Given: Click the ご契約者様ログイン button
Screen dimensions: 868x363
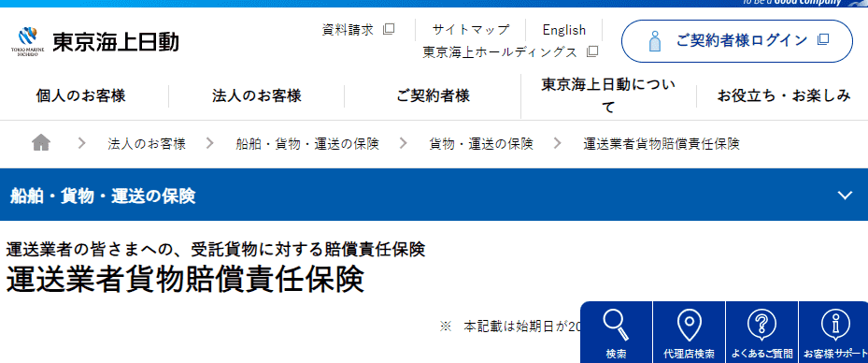Looking at the screenshot, I should click(x=737, y=41).
